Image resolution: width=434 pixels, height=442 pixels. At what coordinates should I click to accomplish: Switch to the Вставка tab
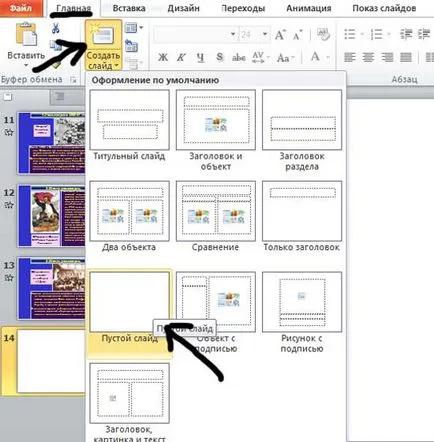(x=129, y=8)
